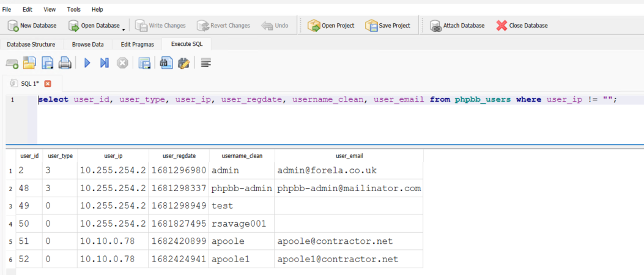Expand Open Database dropdown arrow
This screenshot has width=644, height=275.
[x=124, y=29]
